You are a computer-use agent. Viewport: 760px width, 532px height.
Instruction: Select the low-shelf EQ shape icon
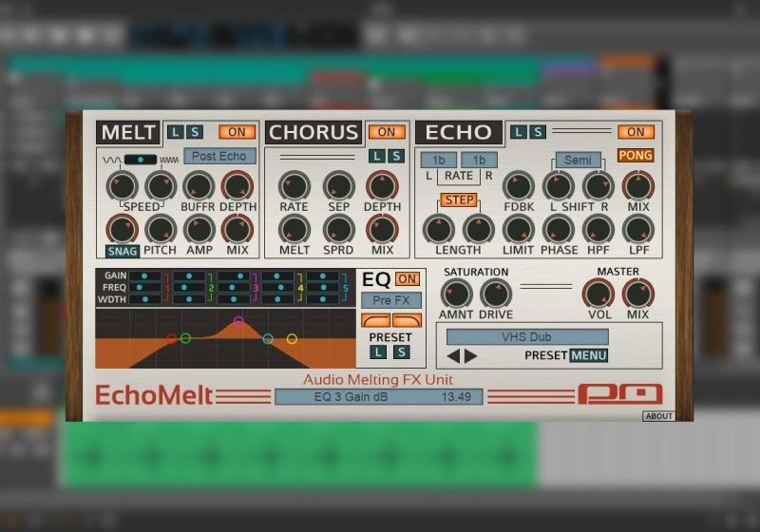tap(375, 320)
